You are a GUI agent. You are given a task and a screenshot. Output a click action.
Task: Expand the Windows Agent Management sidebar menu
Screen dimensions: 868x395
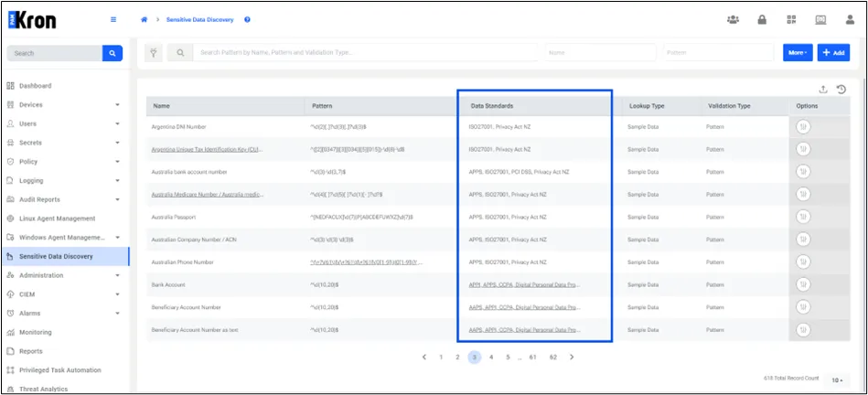117,238
